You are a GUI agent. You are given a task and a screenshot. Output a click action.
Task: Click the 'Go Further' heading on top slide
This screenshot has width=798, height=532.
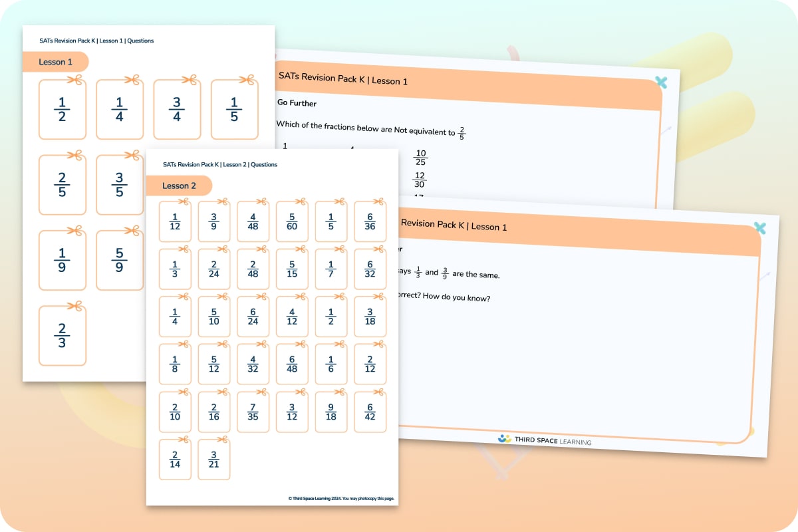coord(297,103)
